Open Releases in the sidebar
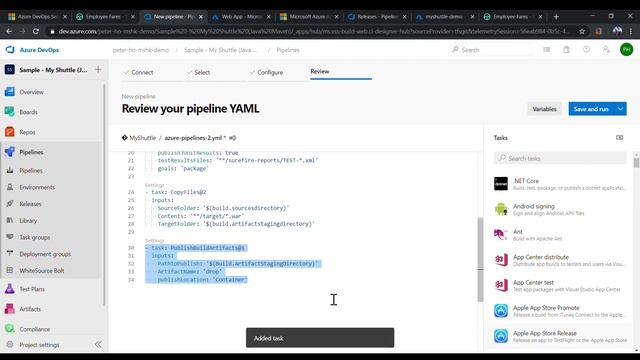This screenshot has width=640, height=360. coord(30,204)
